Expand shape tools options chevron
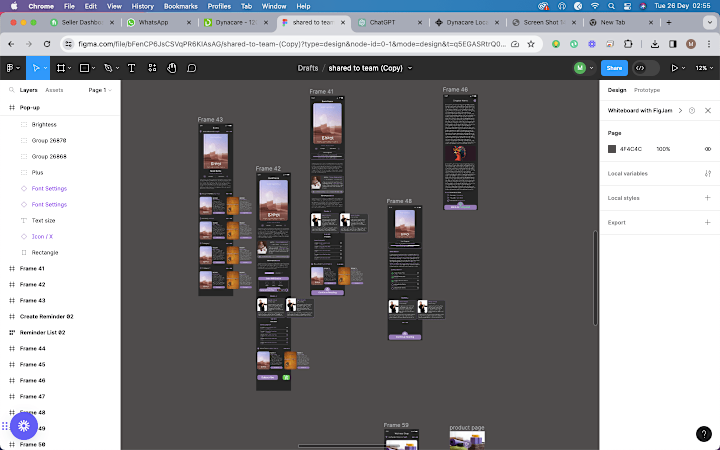The width and height of the screenshot is (720, 450). [93, 68]
